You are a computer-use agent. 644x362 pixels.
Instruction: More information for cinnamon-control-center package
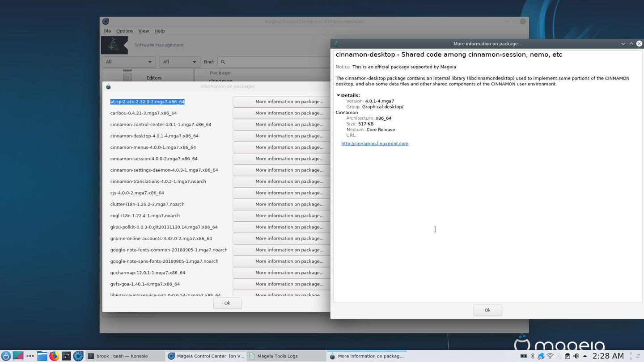pos(281,125)
